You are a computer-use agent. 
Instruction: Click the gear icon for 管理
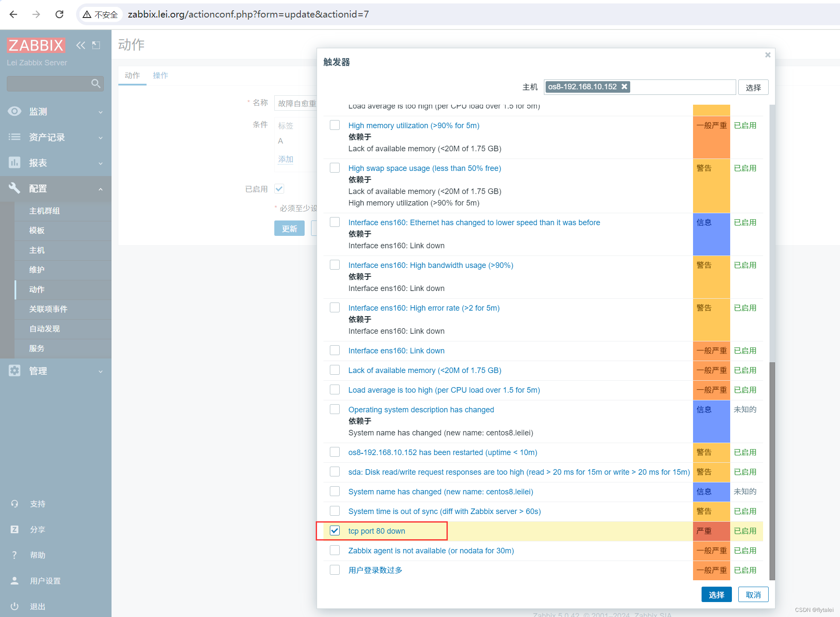point(15,370)
